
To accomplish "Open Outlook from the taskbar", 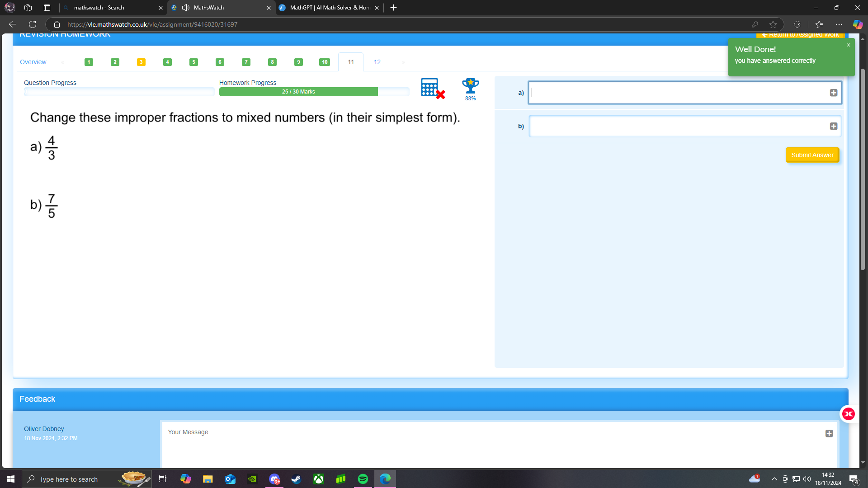I will (x=230, y=479).
